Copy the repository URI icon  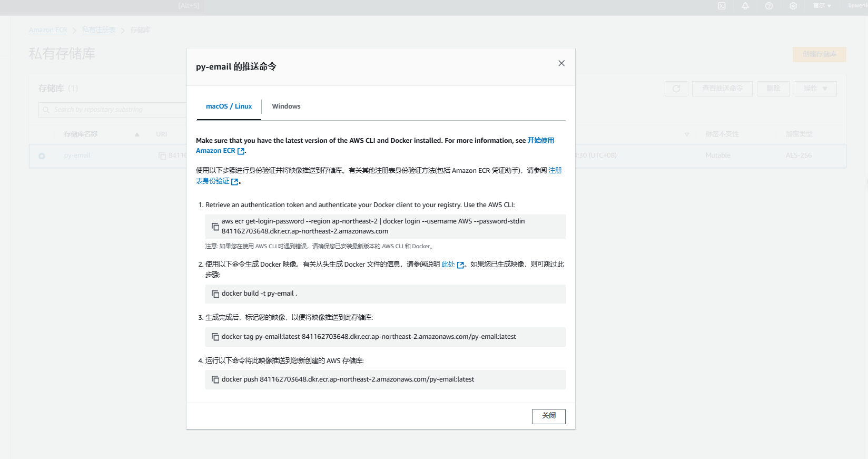coord(162,156)
